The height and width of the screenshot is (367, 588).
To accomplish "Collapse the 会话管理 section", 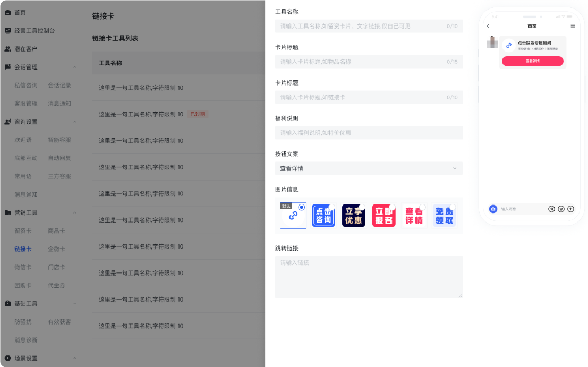I will (x=74, y=67).
